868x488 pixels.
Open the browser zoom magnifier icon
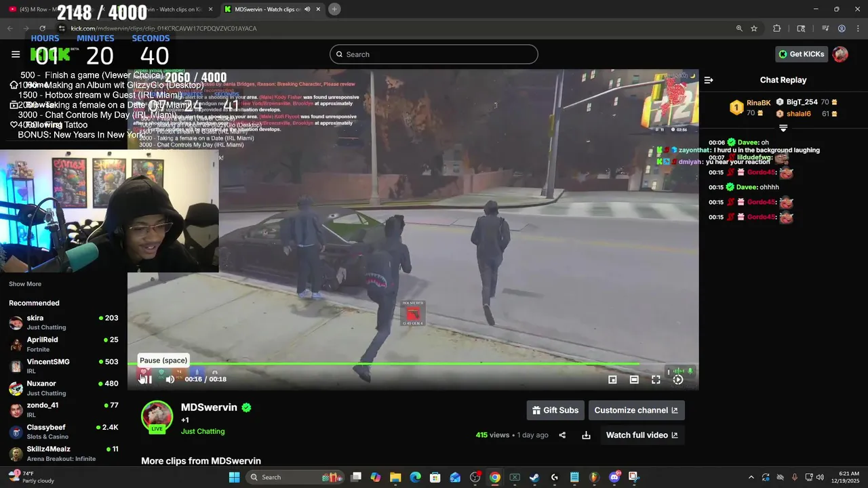pos(739,28)
